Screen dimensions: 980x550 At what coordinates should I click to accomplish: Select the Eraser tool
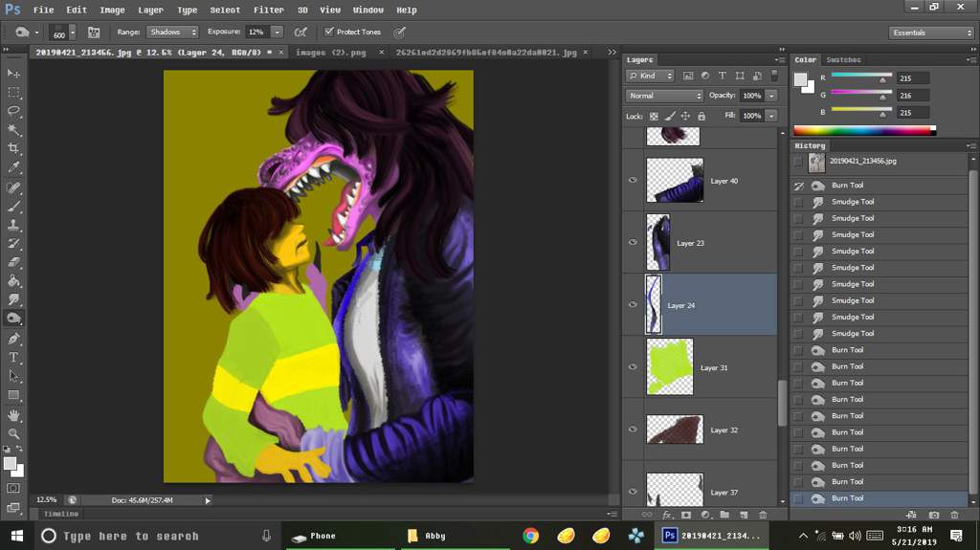point(13,262)
